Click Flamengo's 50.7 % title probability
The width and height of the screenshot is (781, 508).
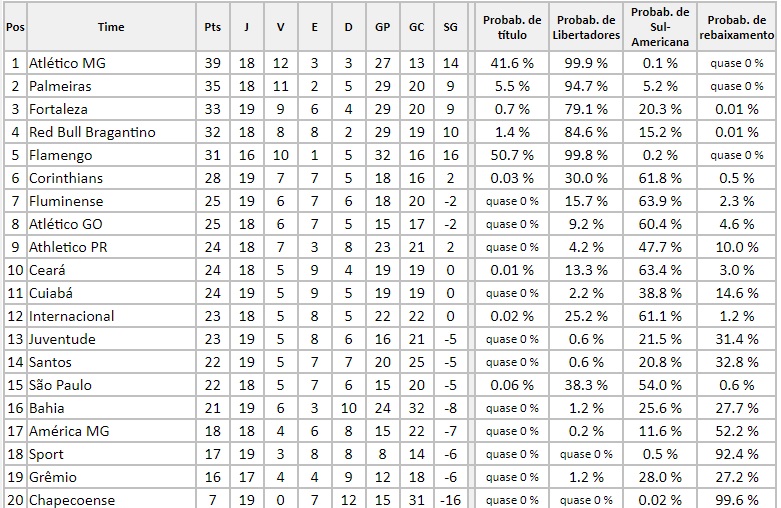click(512, 155)
